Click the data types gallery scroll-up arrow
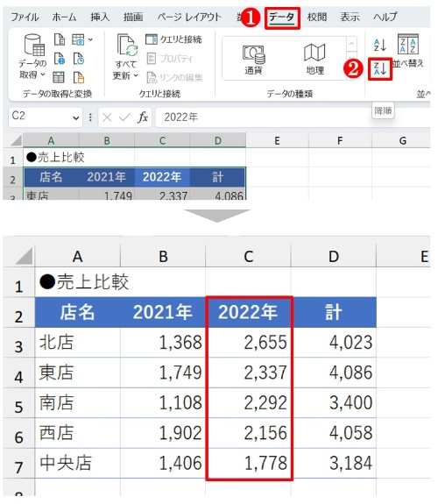Viewport: 438px width, 504px height. (351, 44)
